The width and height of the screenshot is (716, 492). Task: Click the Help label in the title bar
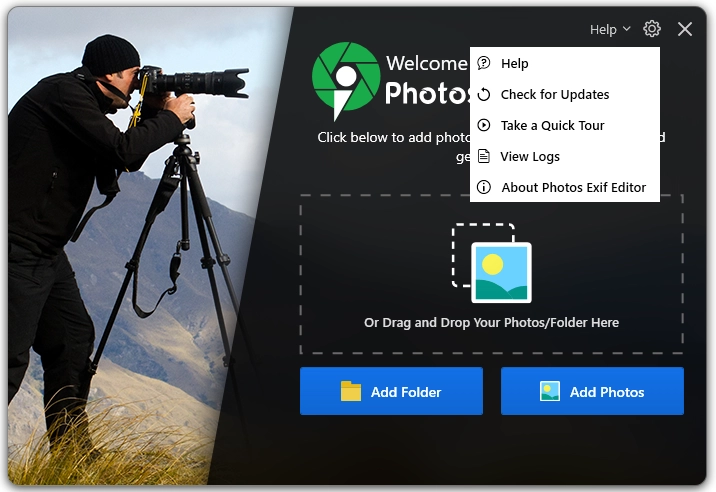pos(603,30)
